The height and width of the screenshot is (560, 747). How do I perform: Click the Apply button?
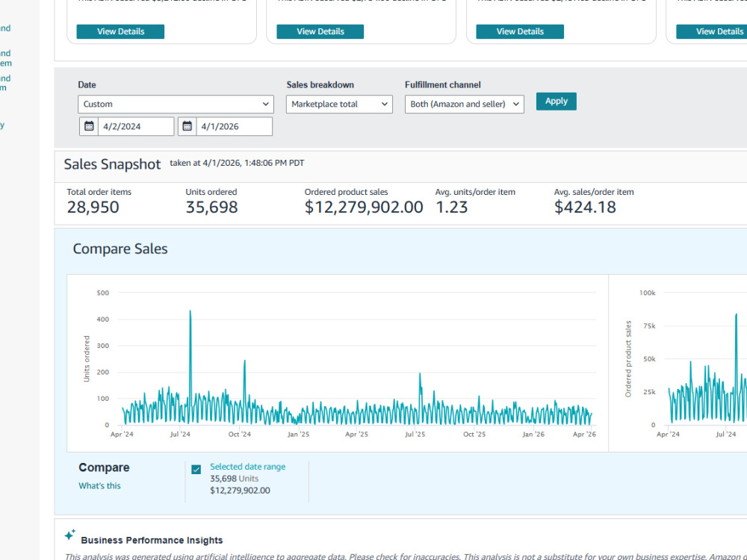point(556,101)
